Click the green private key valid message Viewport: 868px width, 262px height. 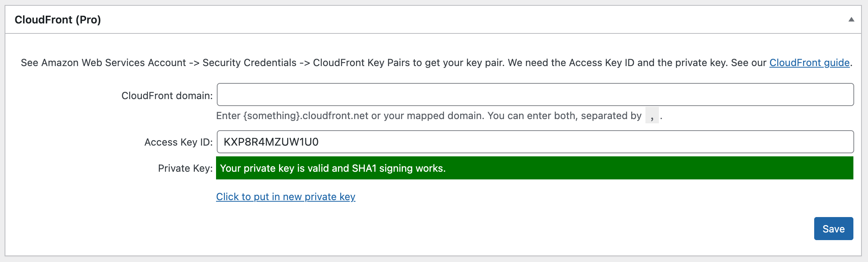click(x=534, y=168)
